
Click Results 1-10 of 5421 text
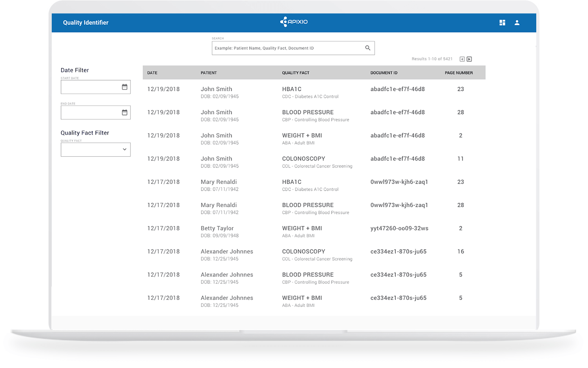[x=432, y=59]
